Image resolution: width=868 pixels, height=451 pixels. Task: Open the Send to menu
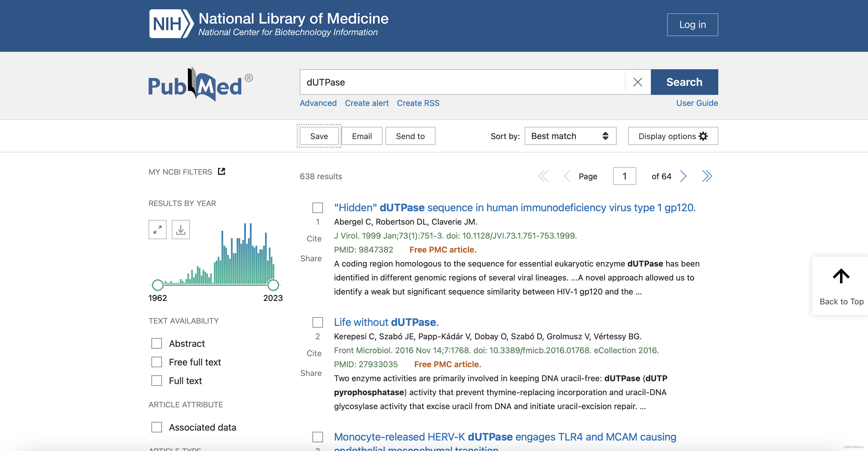coord(410,136)
